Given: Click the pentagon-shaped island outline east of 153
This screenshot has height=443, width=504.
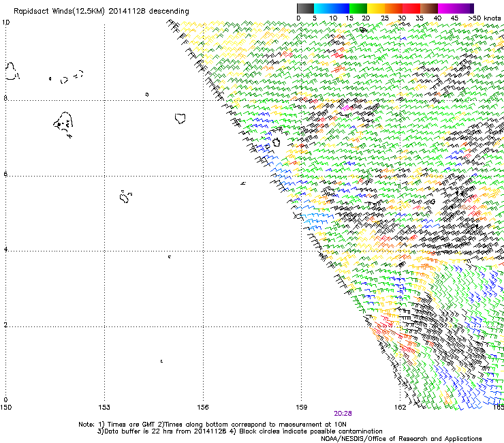Looking at the screenshot, I should tap(180, 119).
